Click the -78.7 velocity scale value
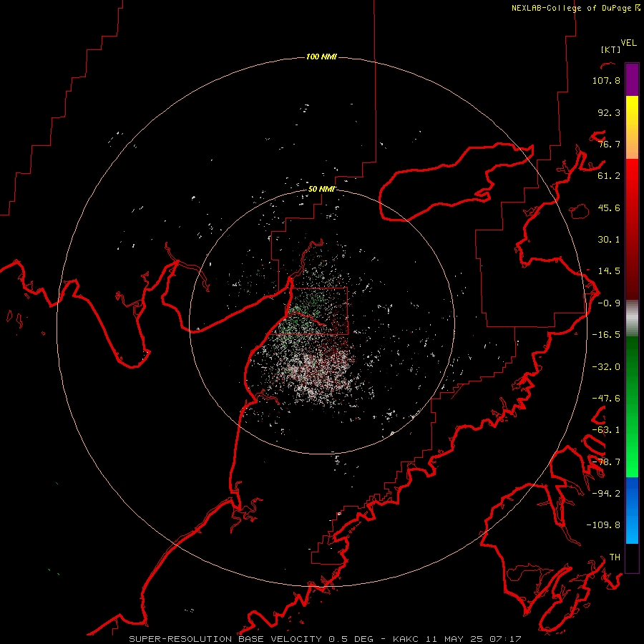 [x=606, y=462]
